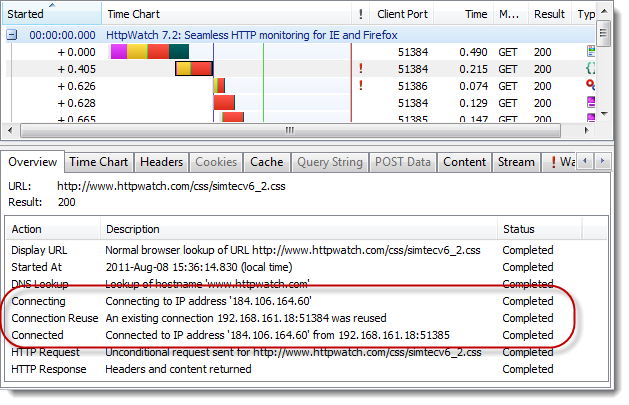629x405 pixels.
Task: Click the request grid's up scroll arrow
Action: pos(604,11)
